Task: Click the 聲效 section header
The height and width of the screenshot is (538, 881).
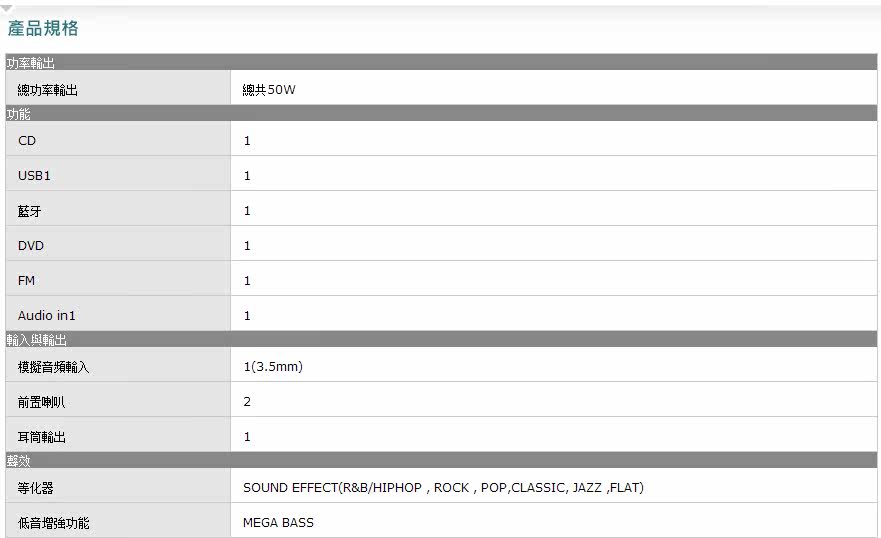Action: (x=19, y=461)
